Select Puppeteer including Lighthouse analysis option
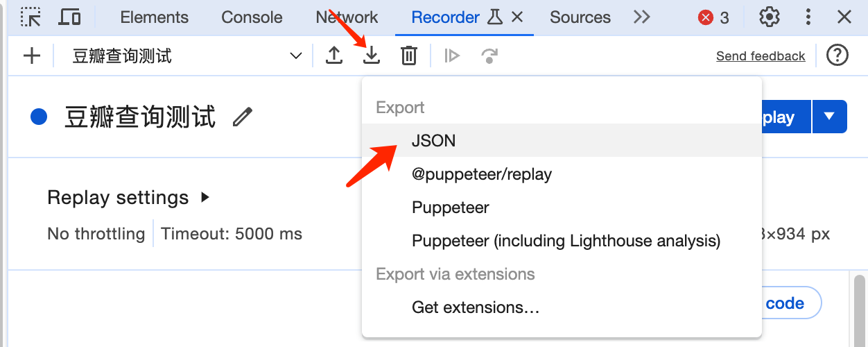This screenshot has width=868, height=347. tap(566, 241)
